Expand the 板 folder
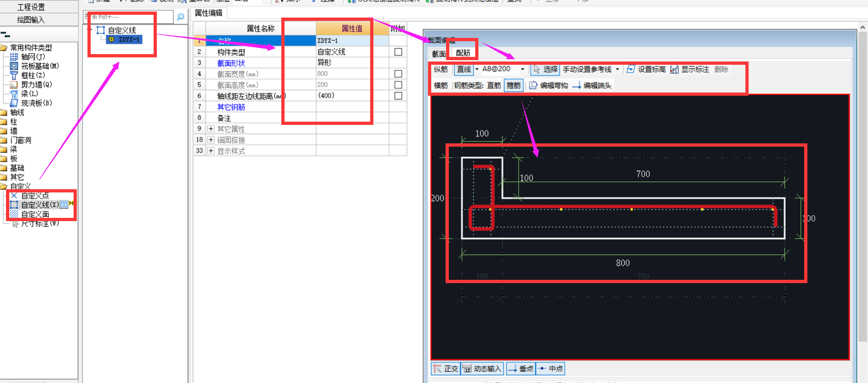Screen dimensions: 868x383 coord(4,159)
